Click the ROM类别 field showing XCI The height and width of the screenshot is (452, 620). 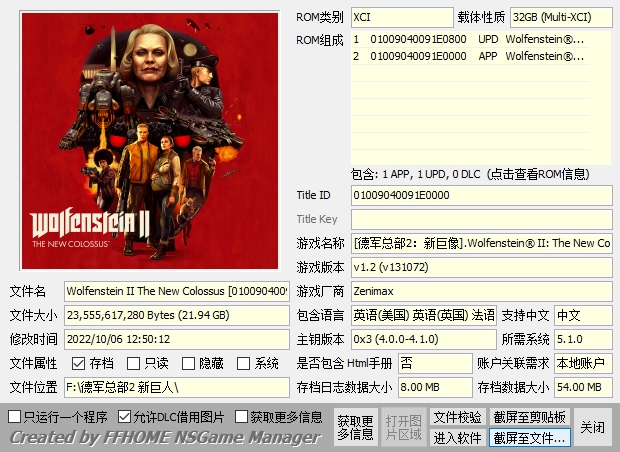[402, 17]
